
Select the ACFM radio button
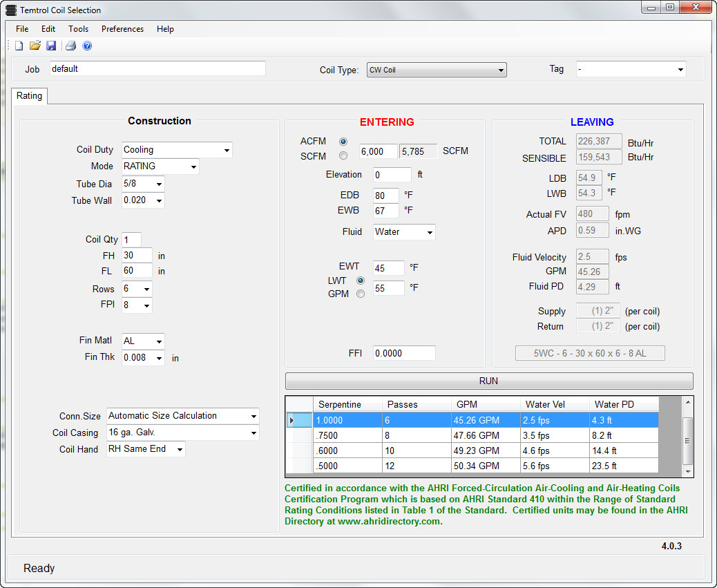(x=343, y=141)
